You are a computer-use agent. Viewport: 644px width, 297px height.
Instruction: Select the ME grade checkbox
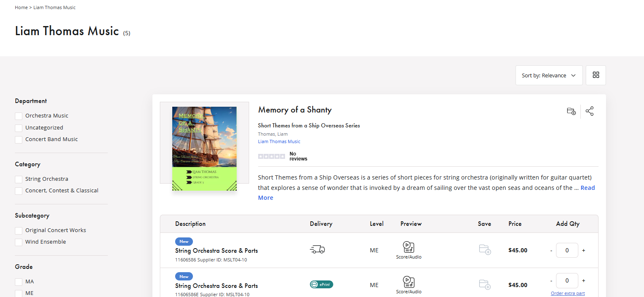coord(19,294)
